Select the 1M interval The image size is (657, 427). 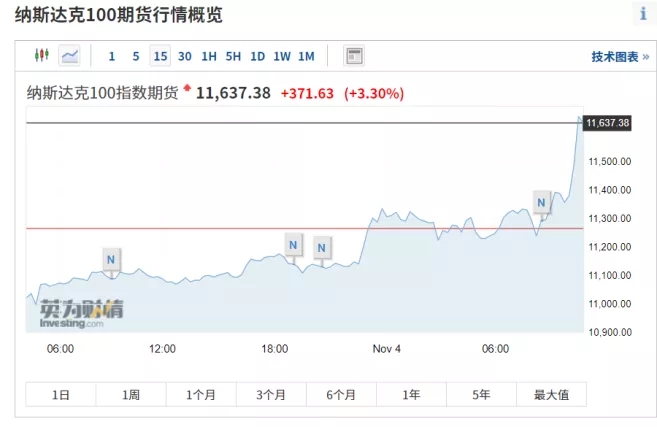306,56
